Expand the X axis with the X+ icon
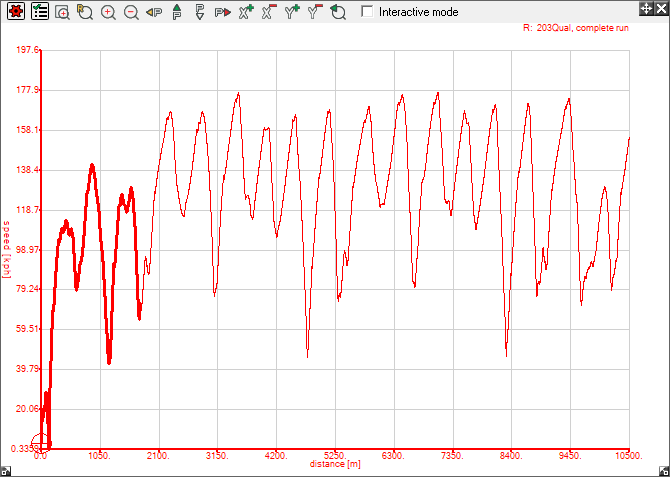This screenshot has width=670, height=477. (246, 12)
